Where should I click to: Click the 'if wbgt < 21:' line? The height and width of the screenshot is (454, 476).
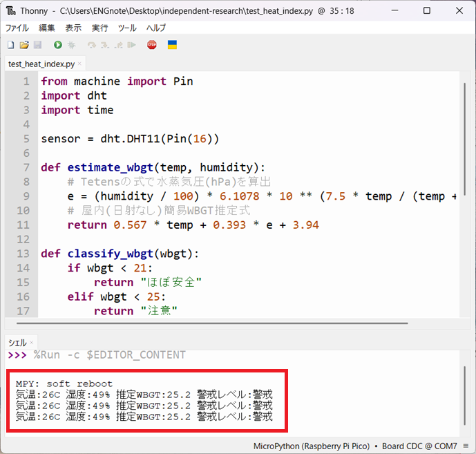point(110,268)
